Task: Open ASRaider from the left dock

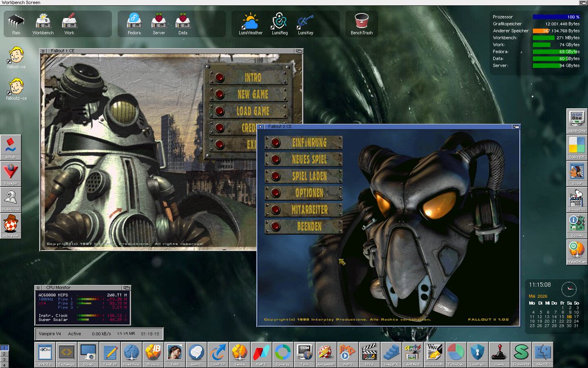Action: (x=11, y=227)
